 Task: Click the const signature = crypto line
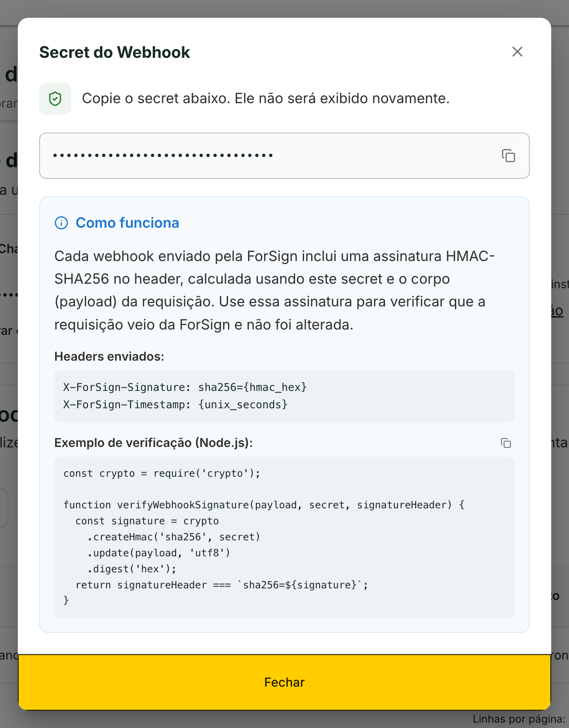point(147,521)
